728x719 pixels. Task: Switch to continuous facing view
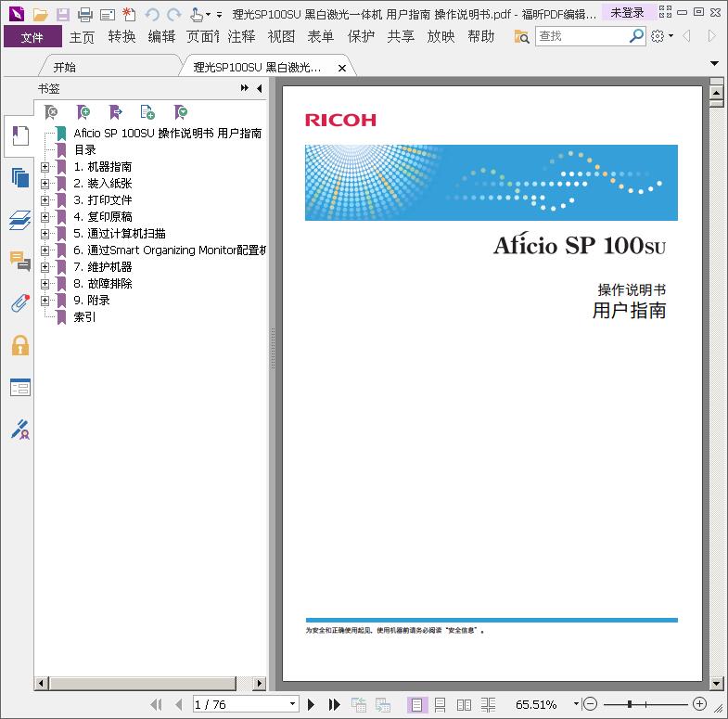tap(488, 704)
